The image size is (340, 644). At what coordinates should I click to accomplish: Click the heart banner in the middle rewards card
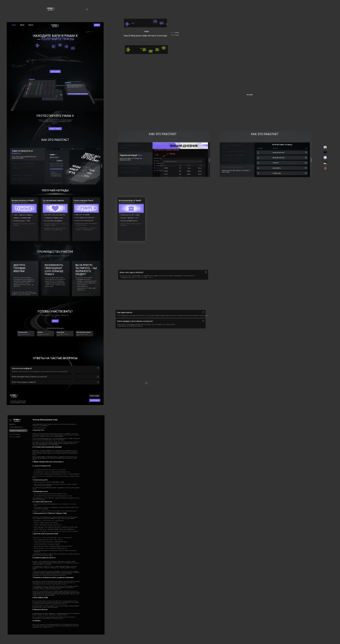pyautogui.click(x=55, y=209)
